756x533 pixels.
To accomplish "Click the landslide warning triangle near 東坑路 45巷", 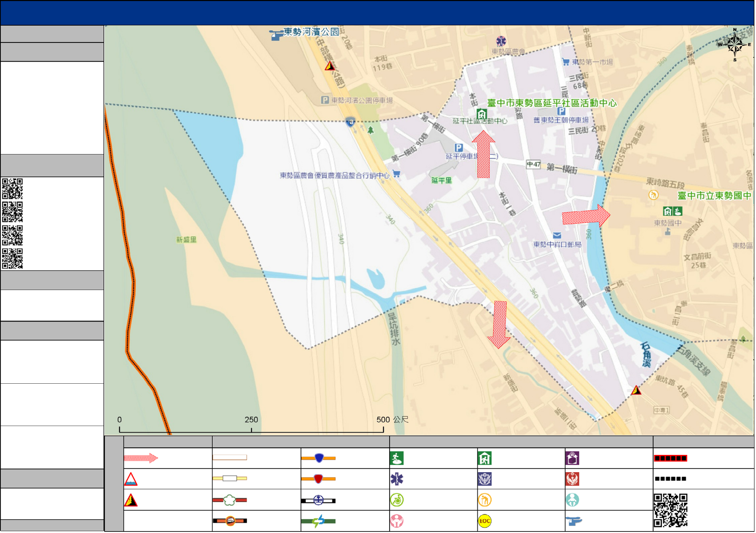I will [x=636, y=391].
